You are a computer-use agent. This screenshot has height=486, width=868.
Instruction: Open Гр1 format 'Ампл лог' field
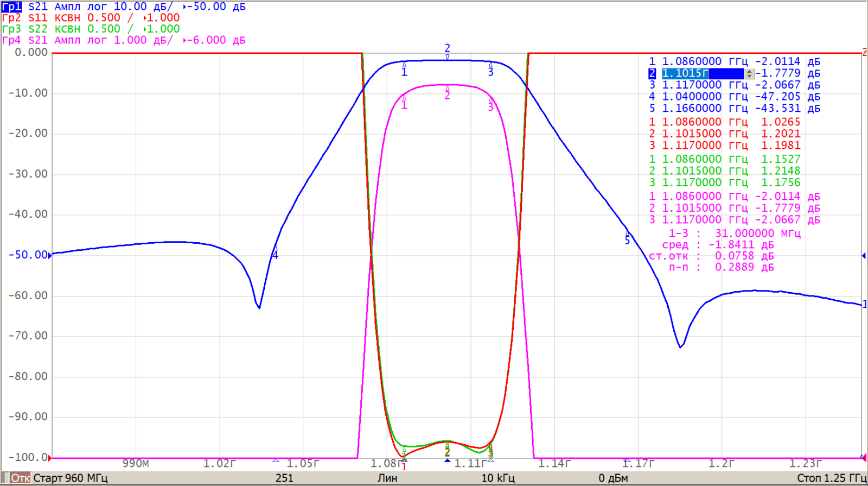tap(81, 7)
